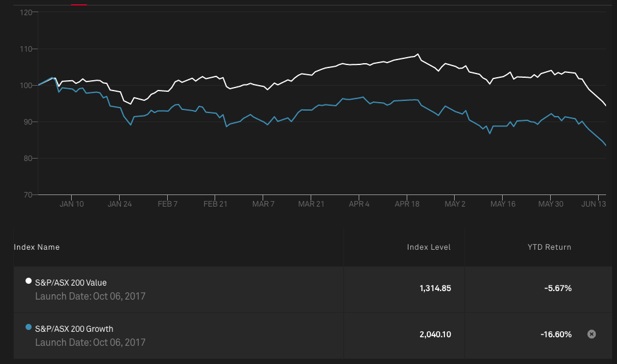Viewport: 617px width, 364px height.
Task: Select the MAR 21 date label on axis
Action: (x=311, y=204)
